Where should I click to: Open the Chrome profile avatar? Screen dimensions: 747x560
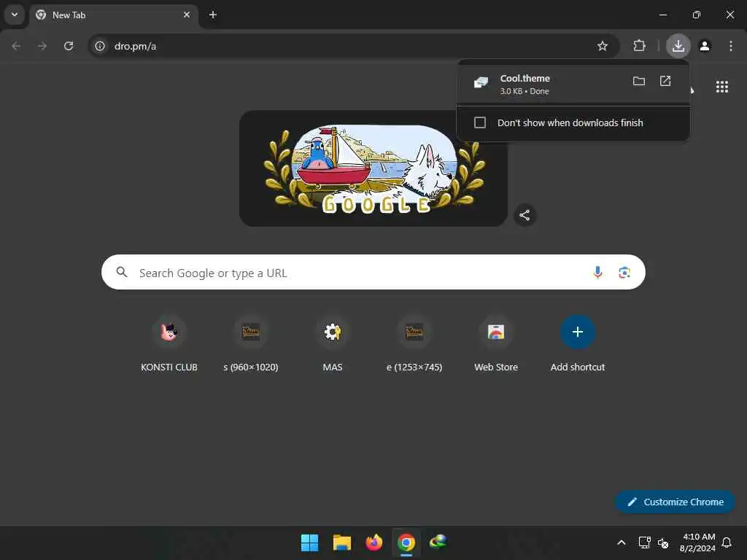point(705,46)
